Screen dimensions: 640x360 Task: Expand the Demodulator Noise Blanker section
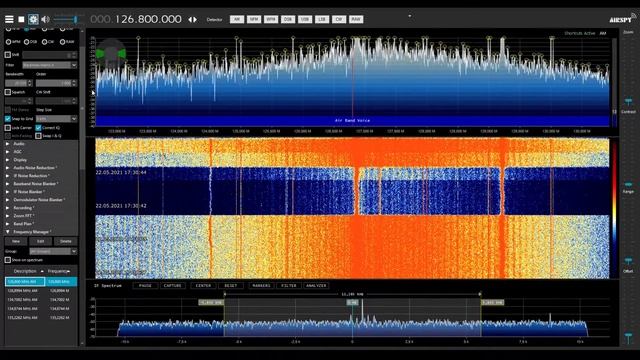pyautogui.click(x=38, y=200)
